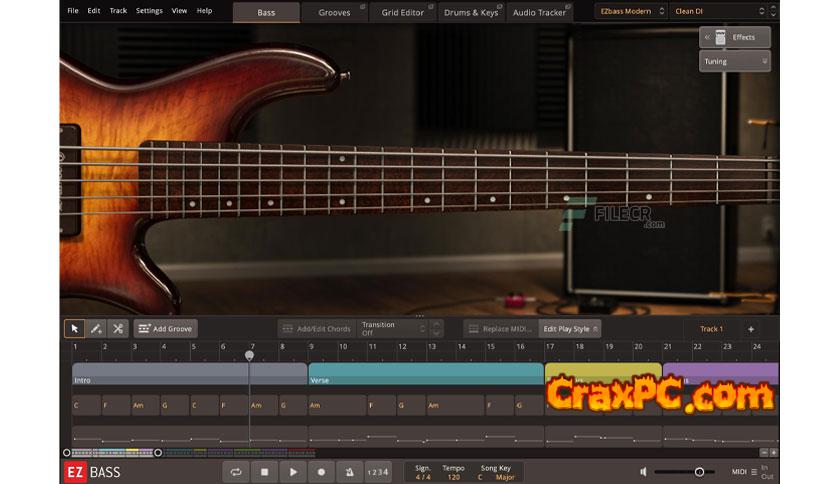Image resolution: width=836 pixels, height=484 pixels.
Task: Expand the Tuning panel
Action: [735, 62]
